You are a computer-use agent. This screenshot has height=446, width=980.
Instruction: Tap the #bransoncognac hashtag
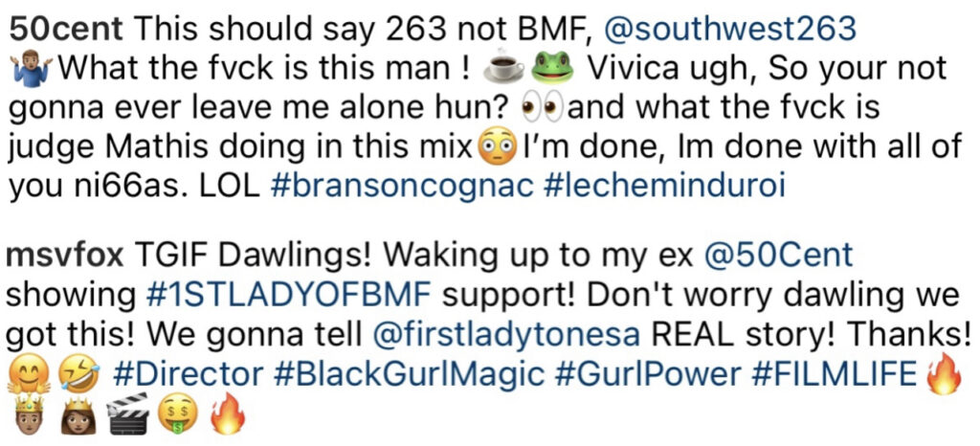coord(402,187)
